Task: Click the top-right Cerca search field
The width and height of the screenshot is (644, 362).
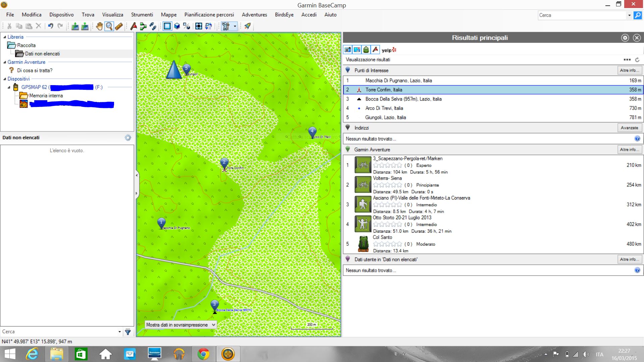Action: point(582,15)
